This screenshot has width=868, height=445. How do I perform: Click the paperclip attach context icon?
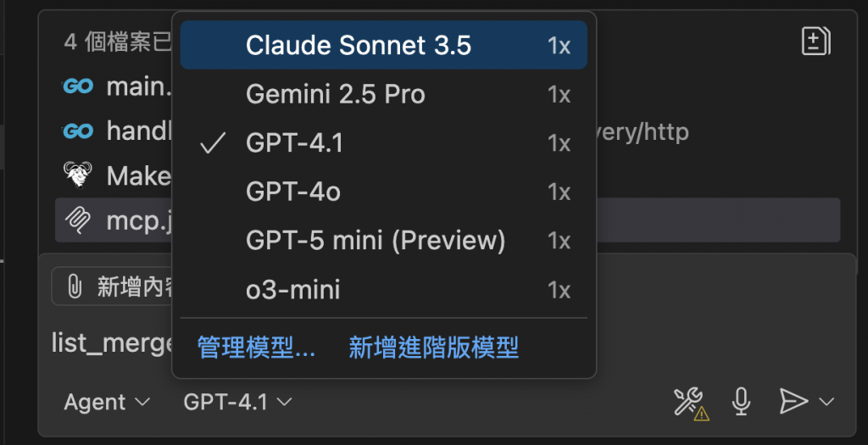click(x=75, y=287)
